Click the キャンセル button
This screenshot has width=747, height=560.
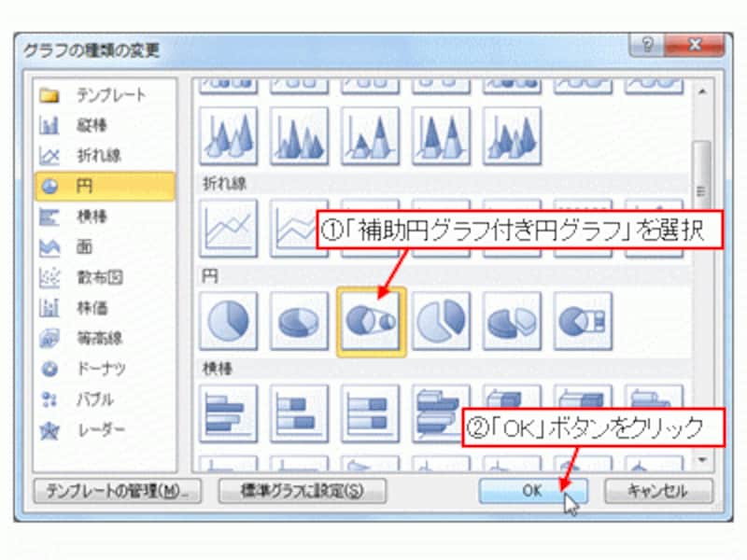click(x=659, y=491)
